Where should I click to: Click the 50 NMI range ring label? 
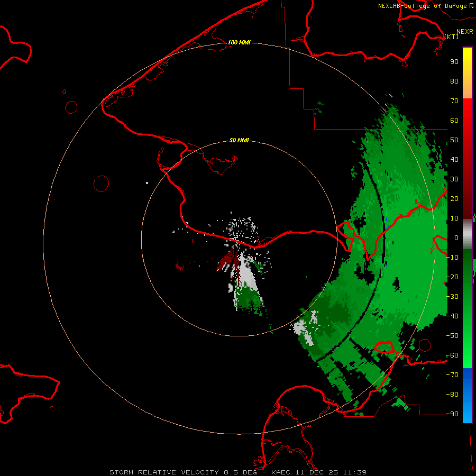[x=239, y=140]
